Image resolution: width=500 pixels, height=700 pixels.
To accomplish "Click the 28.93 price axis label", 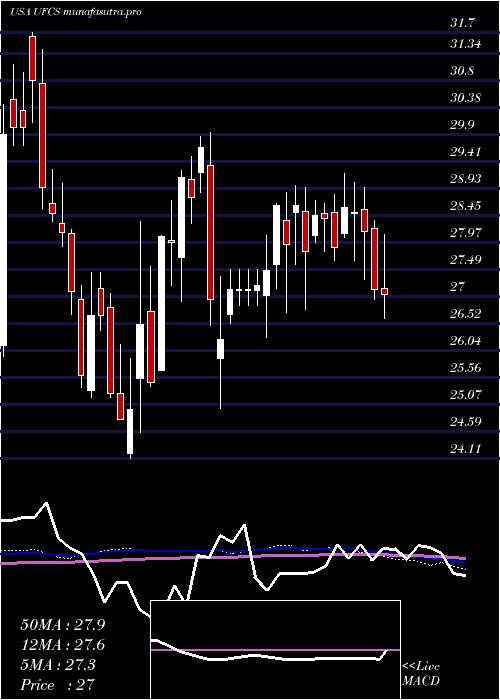I will 466,179.
